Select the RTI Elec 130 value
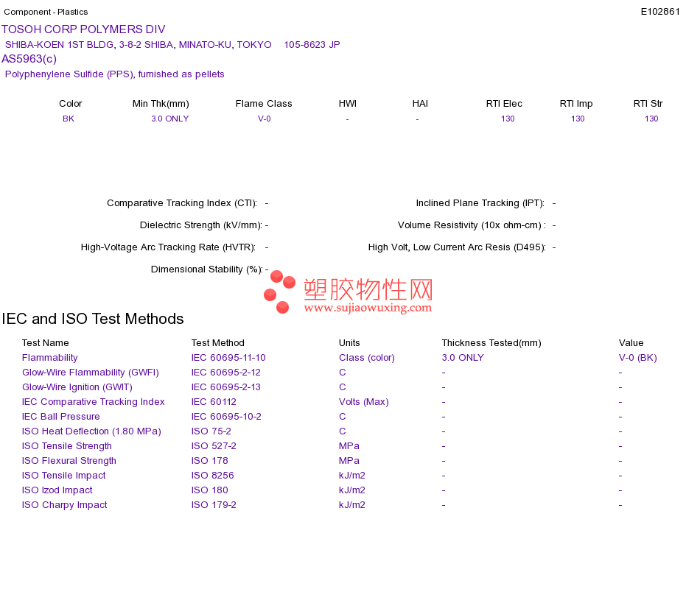Image resolution: width=700 pixels, height=589 pixels. pyautogui.click(x=508, y=119)
